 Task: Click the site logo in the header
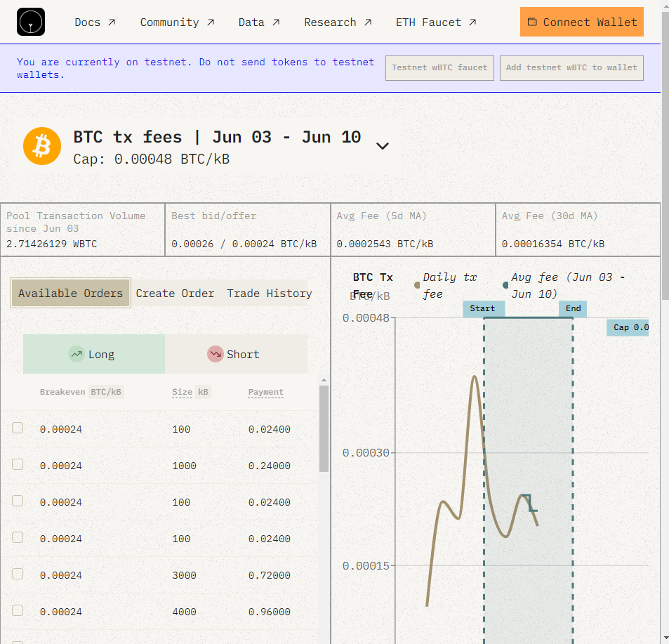coord(31,22)
